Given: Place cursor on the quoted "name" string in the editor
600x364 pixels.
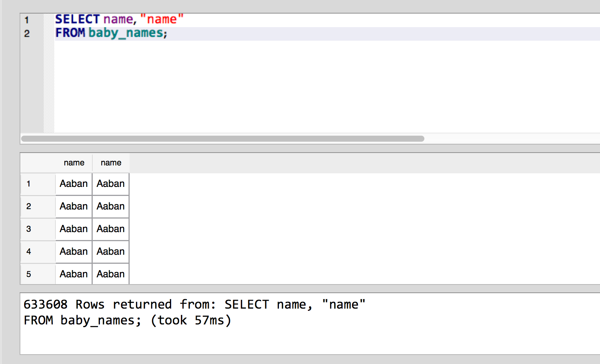Looking at the screenshot, I should (x=162, y=19).
